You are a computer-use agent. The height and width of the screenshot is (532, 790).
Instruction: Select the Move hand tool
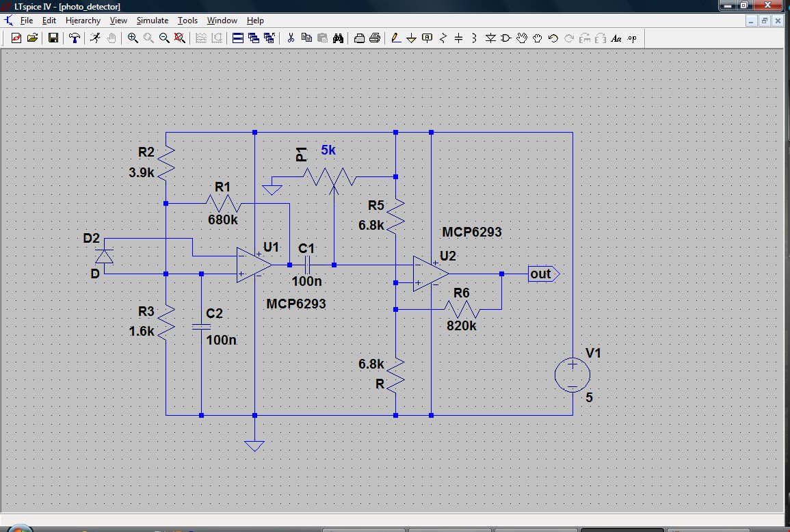(x=521, y=38)
